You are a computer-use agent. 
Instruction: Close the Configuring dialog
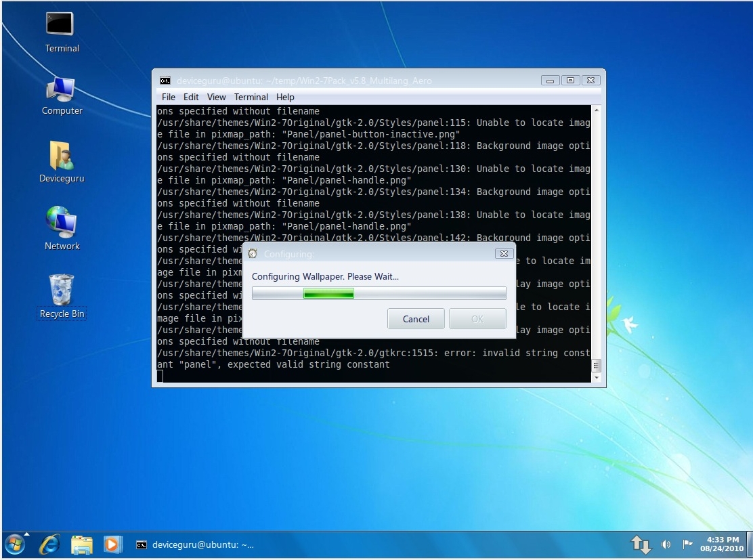504,253
